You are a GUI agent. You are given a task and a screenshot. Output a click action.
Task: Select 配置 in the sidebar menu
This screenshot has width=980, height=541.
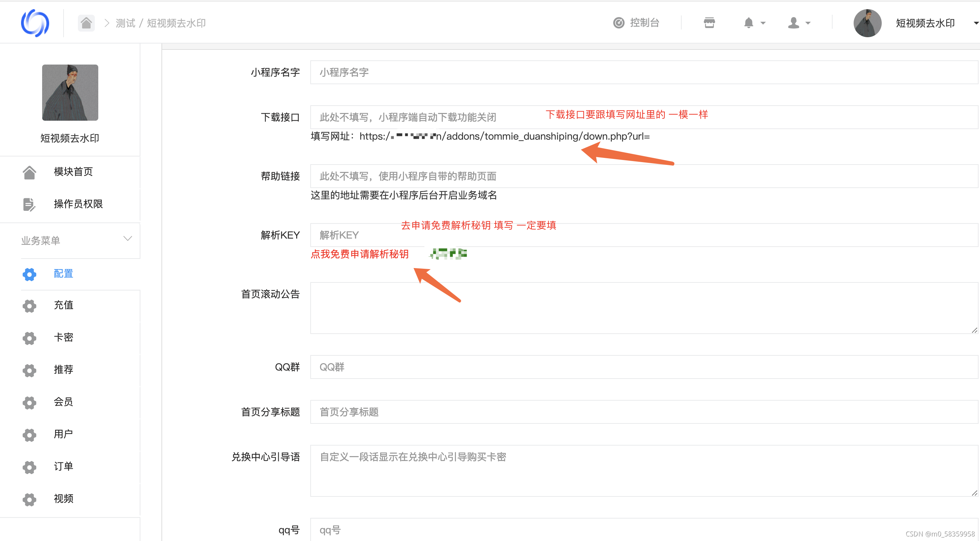(x=63, y=273)
